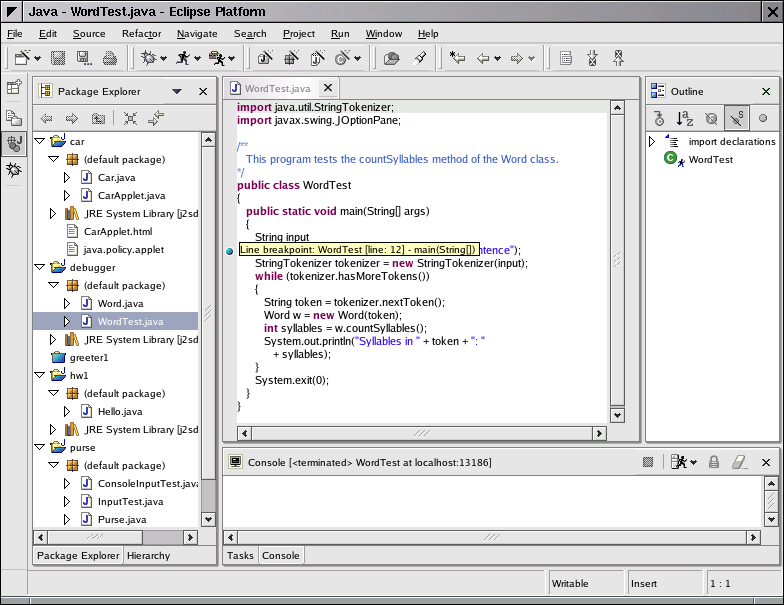The width and height of the screenshot is (784, 605).
Task: Open the Debug perspective from left sidebar
Action: tap(14, 169)
